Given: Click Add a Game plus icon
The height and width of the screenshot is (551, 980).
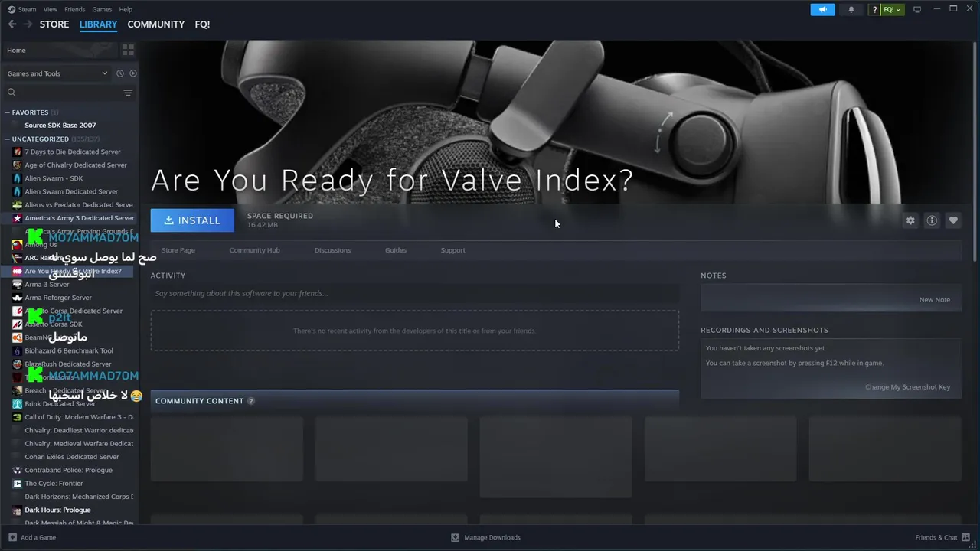Looking at the screenshot, I should point(12,537).
